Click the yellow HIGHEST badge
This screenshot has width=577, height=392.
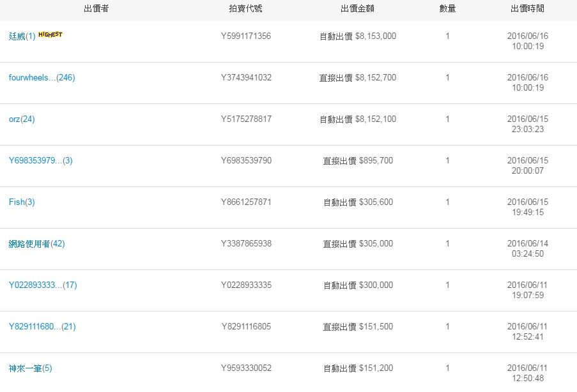pyautogui.click(x=50, y=34)
